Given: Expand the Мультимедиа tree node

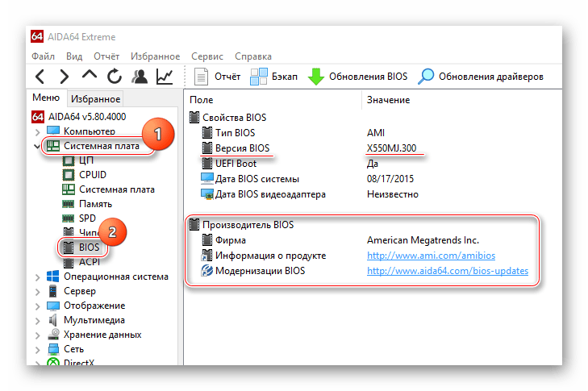Looking at the screenshot, I should pos(37,321).
